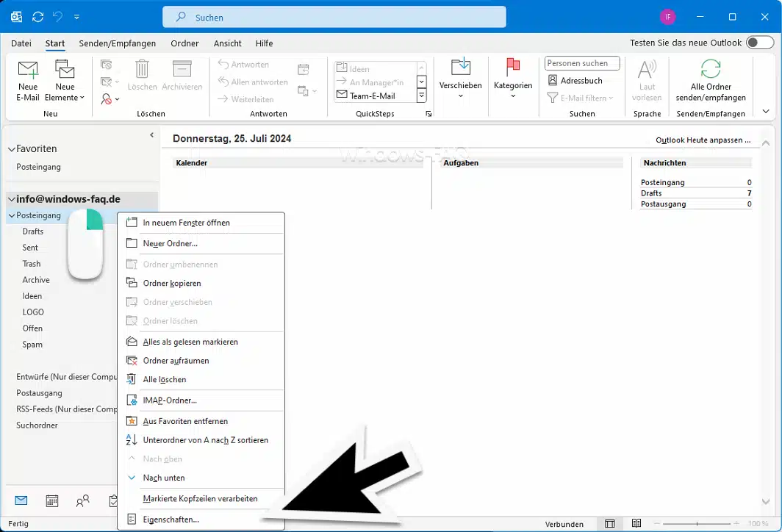This screenshot has width=782, height=532.
Task: Open the Adressbuch
Action: click(575, 80)
